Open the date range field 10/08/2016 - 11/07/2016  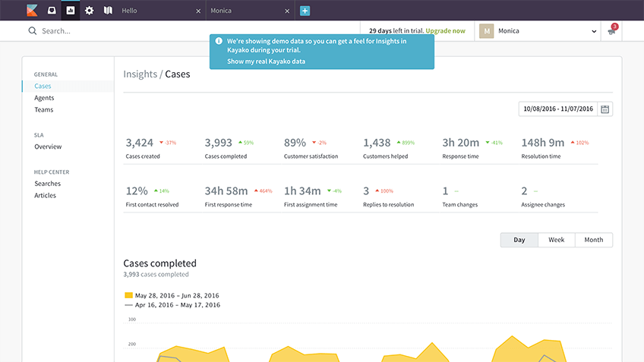pos(557,109)
